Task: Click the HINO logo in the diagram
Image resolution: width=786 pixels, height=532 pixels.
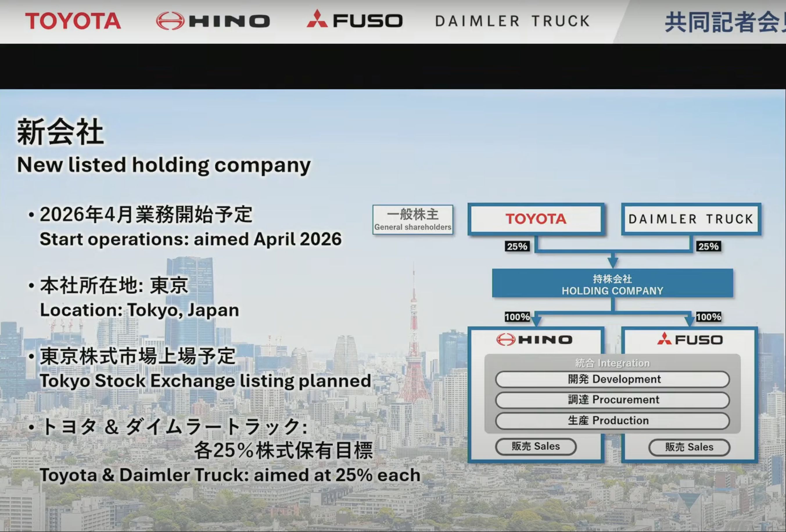Action: pyautogui.click(x=534, y=339)
